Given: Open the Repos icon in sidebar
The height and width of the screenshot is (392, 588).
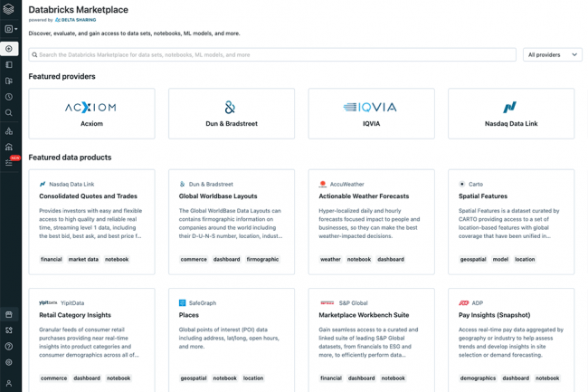Looking at the screenshot, I should (x=9, y=81).
